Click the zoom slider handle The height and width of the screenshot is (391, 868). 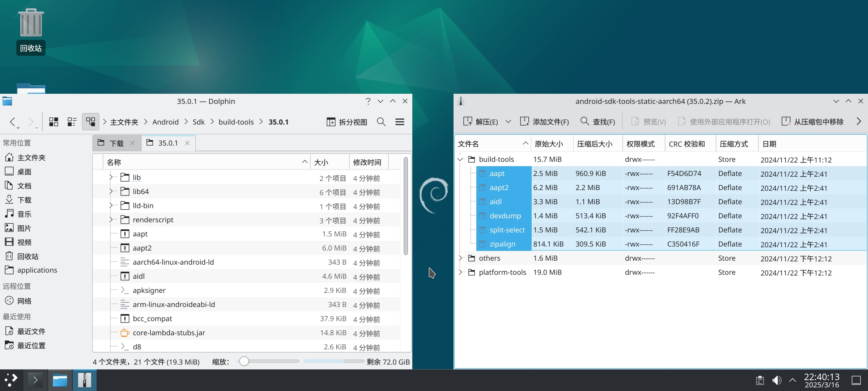pos(244,361)
